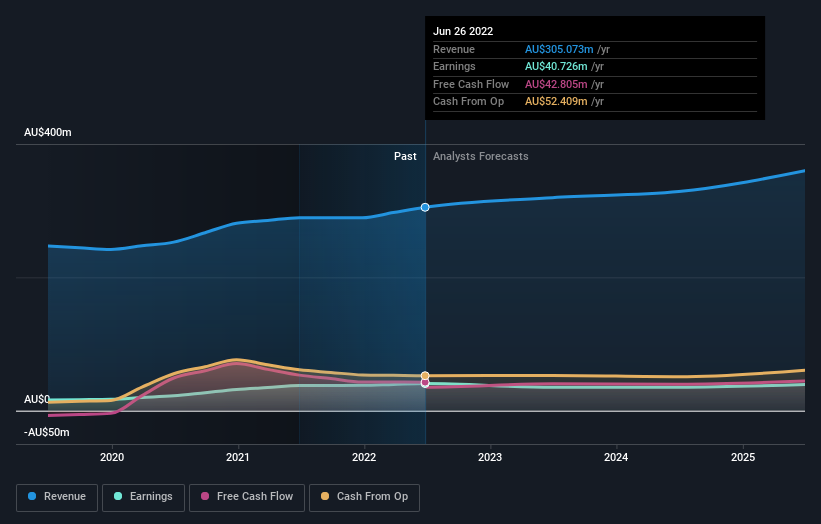
Task: Click the AU$40.726m earnings value
Action: (x=556, y=66)
